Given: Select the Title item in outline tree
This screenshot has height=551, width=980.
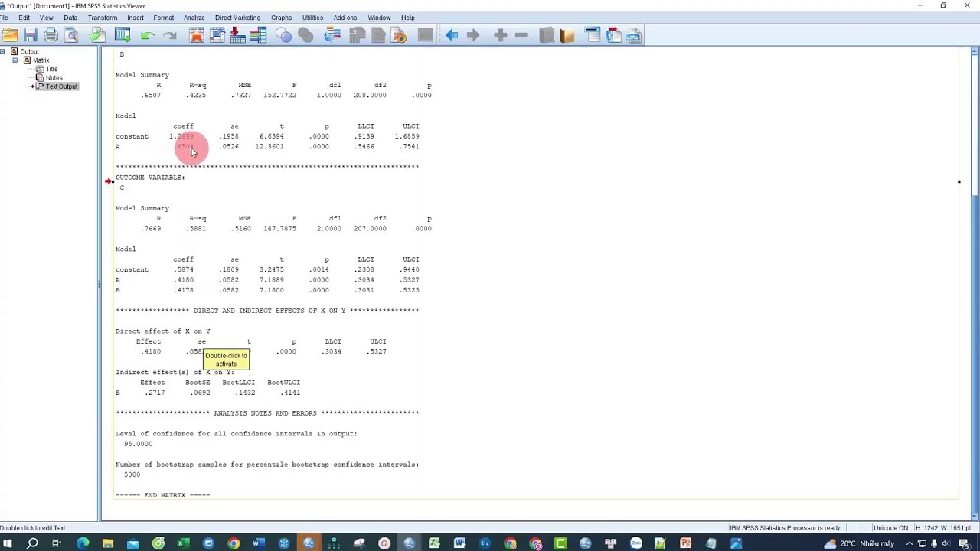Looking at the screenshot, I should (52, 69).
